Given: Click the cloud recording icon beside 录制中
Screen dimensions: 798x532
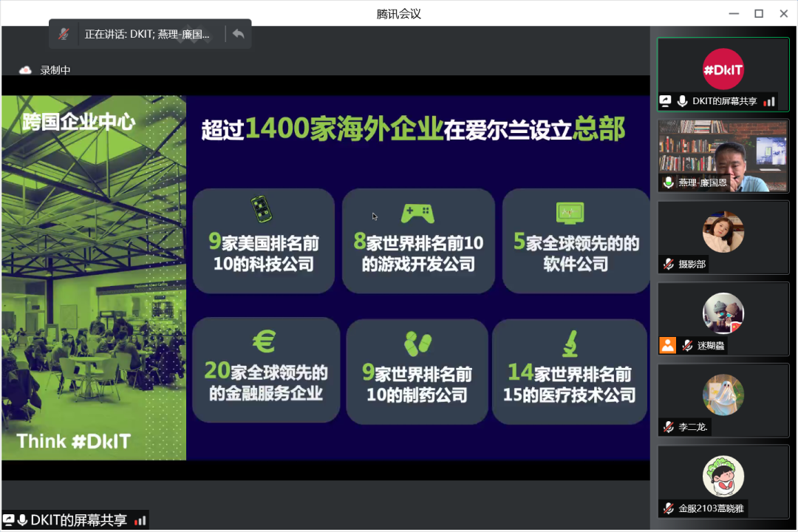Looking at the screenshot, I should coord(26,70).
